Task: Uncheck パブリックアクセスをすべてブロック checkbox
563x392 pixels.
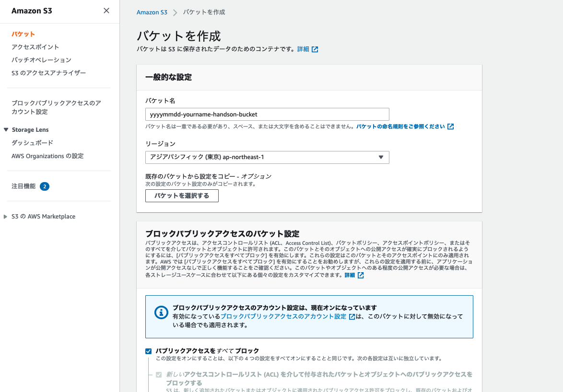Action: pyautogui.click(x=148, y=351)
